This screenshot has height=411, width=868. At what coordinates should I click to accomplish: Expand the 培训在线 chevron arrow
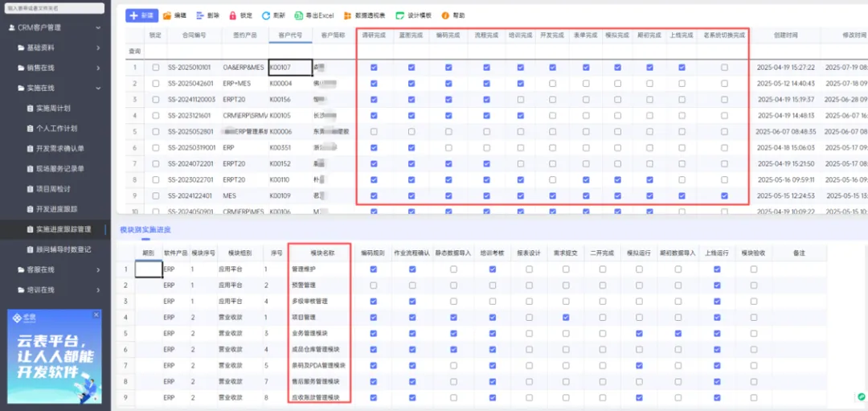pos(98,290)
